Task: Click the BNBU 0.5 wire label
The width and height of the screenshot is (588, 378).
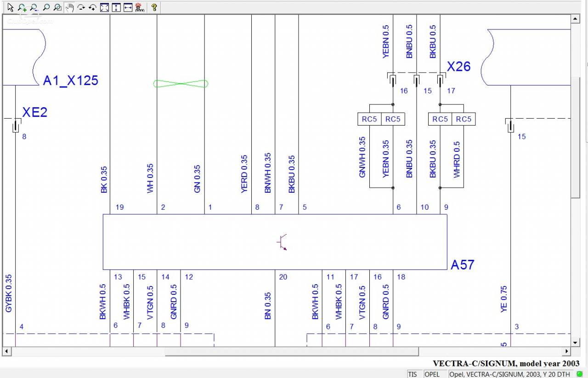Action: (409, 41)
